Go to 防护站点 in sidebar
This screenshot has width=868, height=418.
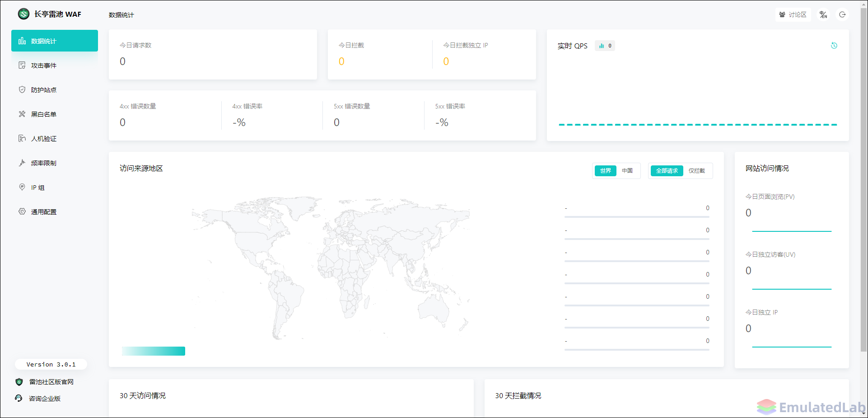(x=55, y=90)
